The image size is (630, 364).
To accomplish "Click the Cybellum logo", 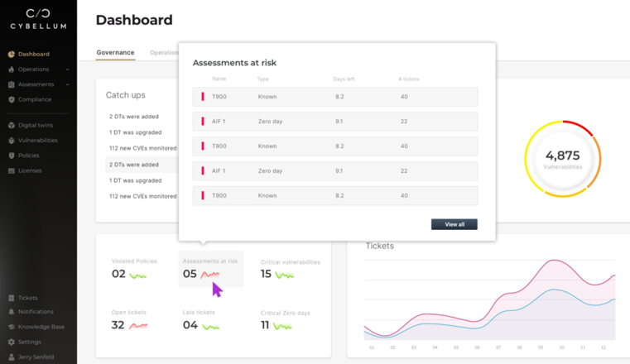I will [38, 19].
